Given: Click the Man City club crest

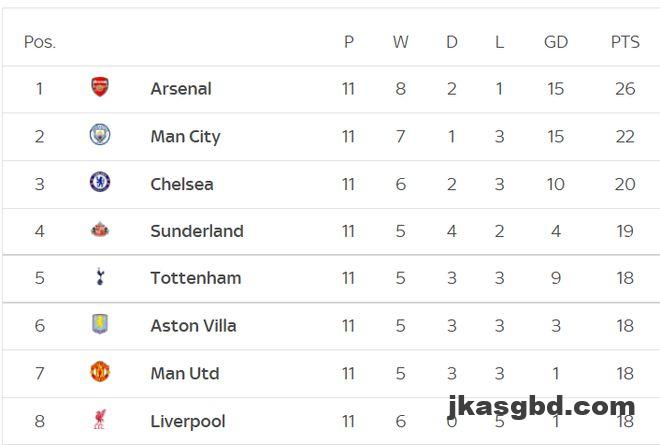Looking at the screenshot, I should 99,135.
